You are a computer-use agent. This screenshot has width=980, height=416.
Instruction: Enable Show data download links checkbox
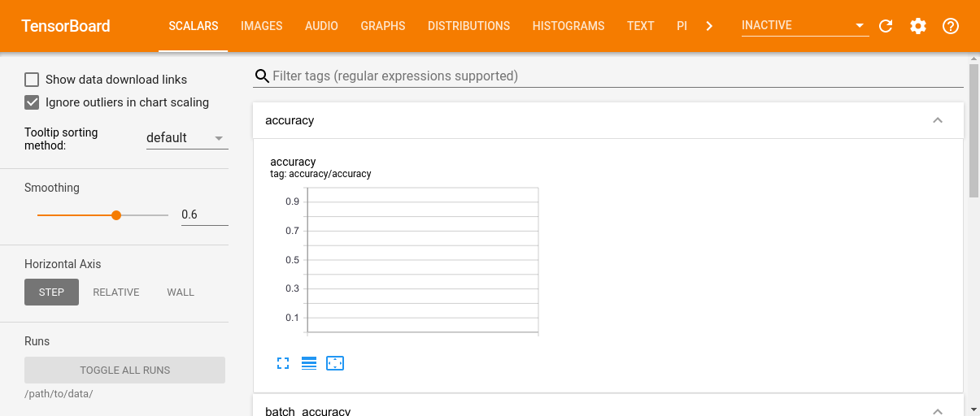tap(32, 80)
